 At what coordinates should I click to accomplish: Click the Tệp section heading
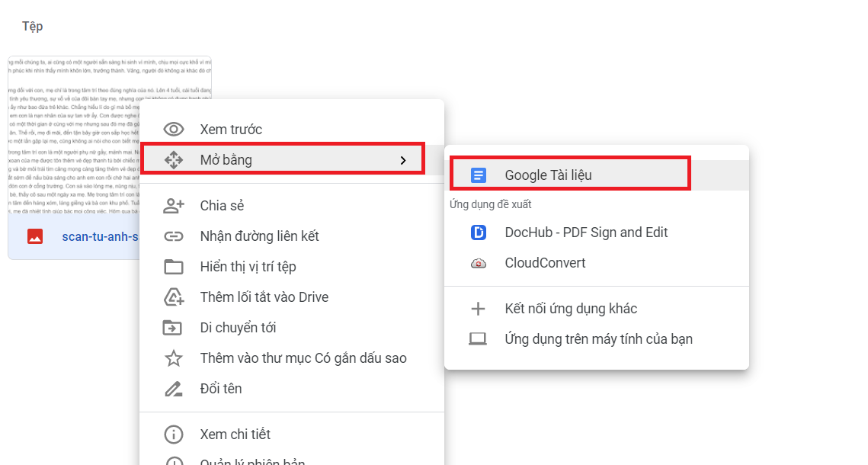(x=32, y=27)
